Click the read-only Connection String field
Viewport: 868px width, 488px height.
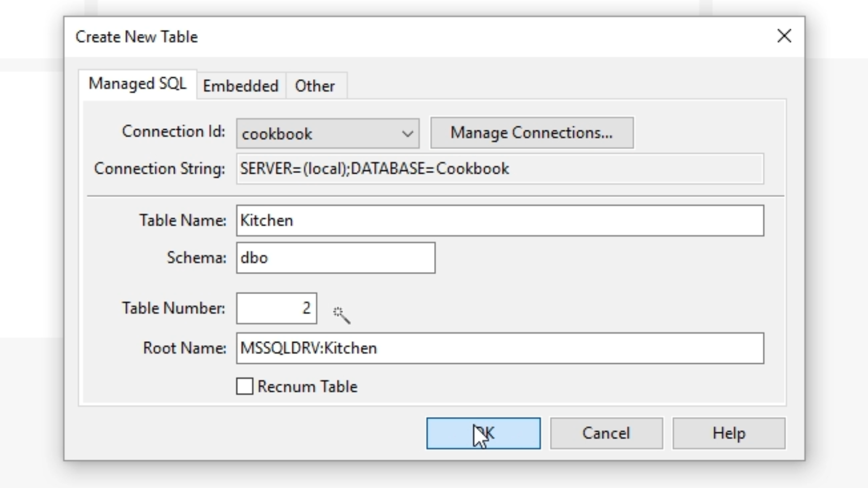point(500,169)
